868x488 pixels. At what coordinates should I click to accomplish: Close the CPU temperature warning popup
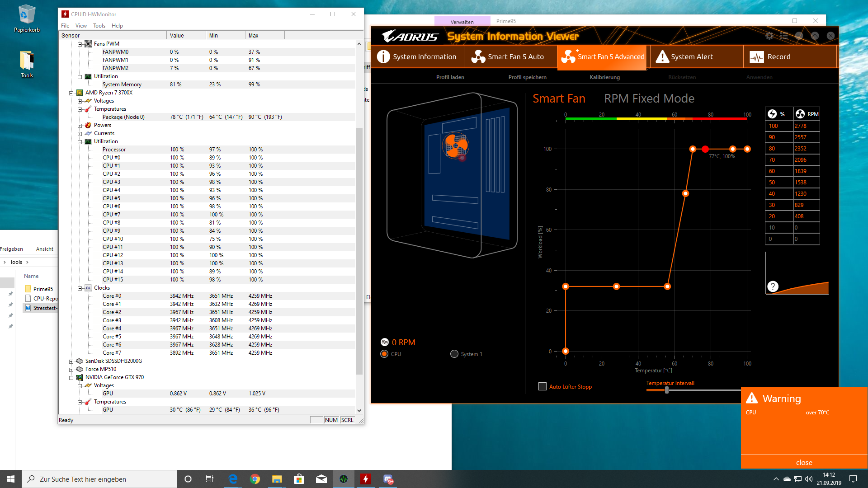click(x=804, y=462)
